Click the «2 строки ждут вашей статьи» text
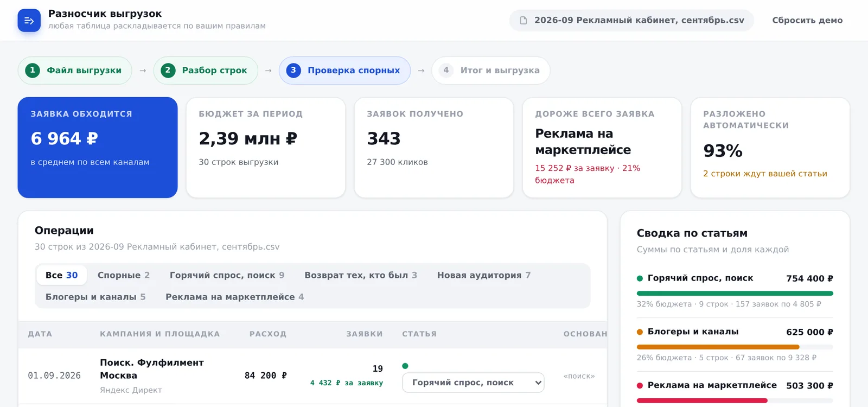This screenshot has width=868, height=407. [x=765, y=174]
